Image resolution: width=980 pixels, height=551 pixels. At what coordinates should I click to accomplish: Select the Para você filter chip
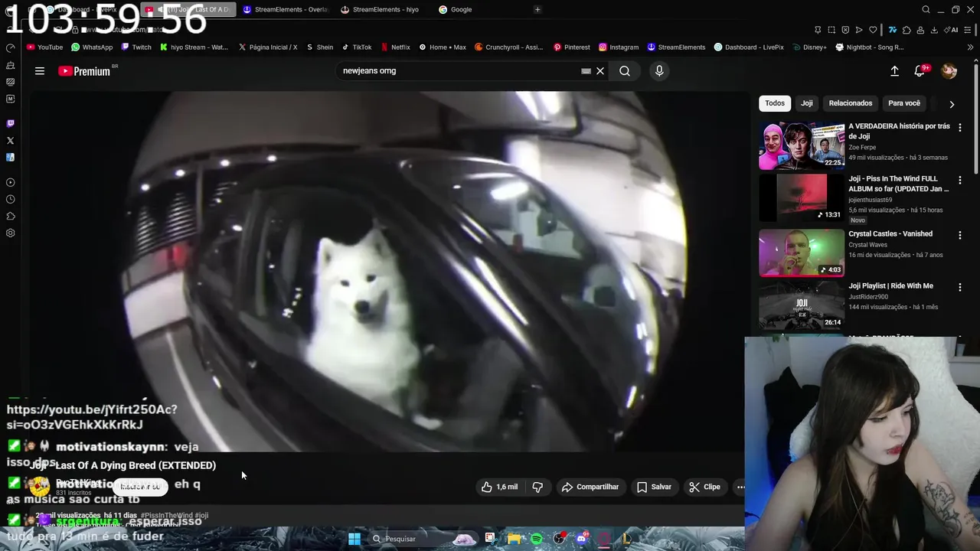pyautogui.click(x=904, y=103)
